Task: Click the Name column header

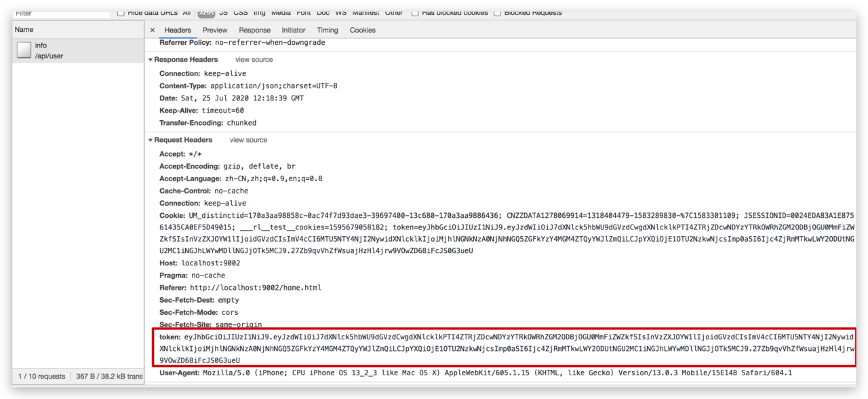Action: [24, 30]
